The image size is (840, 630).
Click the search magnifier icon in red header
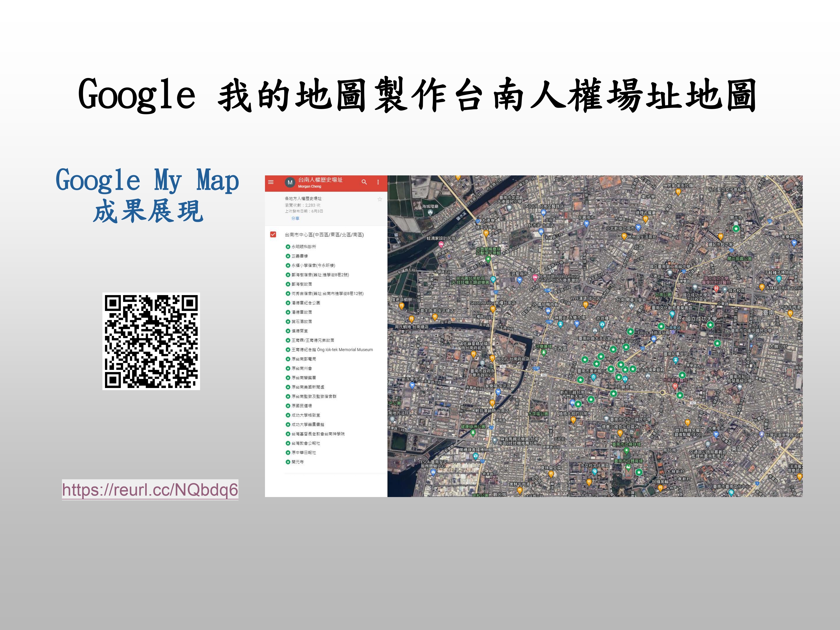tap(364, 182)
